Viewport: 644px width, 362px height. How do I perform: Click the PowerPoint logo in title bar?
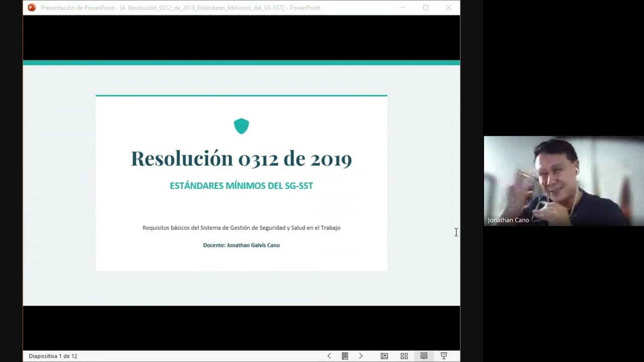[x=32, y=8]
